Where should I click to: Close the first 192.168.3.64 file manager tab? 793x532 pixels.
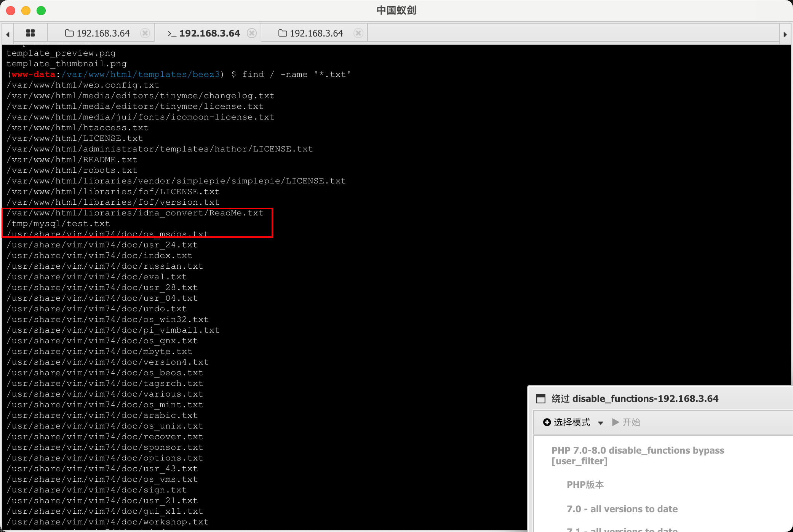coord(145,33)
